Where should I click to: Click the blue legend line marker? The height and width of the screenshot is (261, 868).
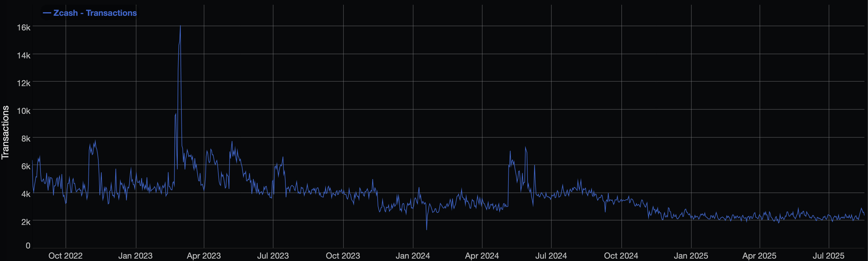[47, 13]
